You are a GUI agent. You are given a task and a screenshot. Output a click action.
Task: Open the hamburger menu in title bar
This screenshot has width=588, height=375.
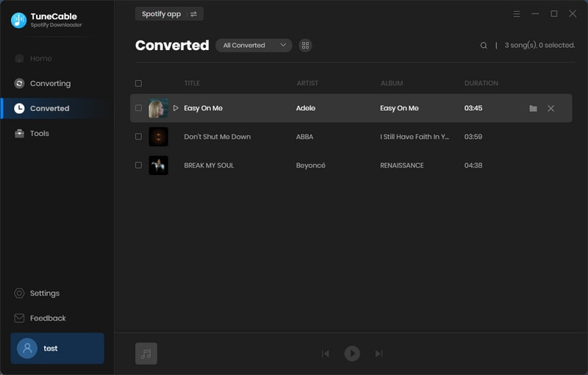pyautogui.click(x=517, y=14)
